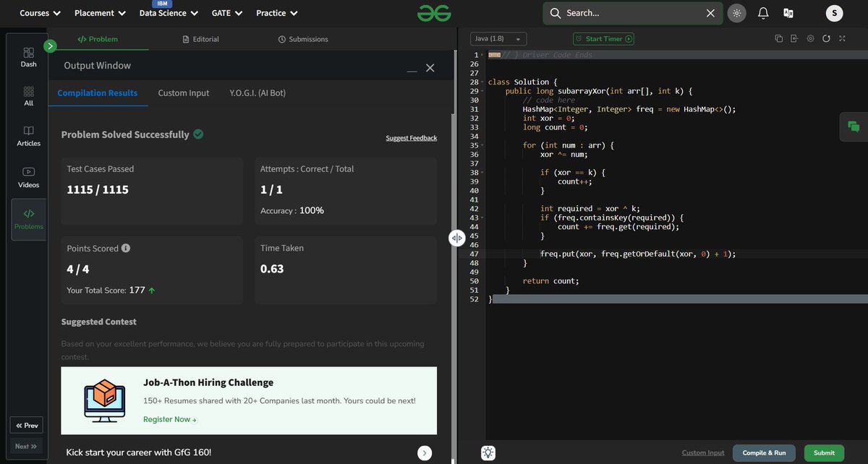Open Y.O.G.I. AI Bot tab

click(258, 93)
